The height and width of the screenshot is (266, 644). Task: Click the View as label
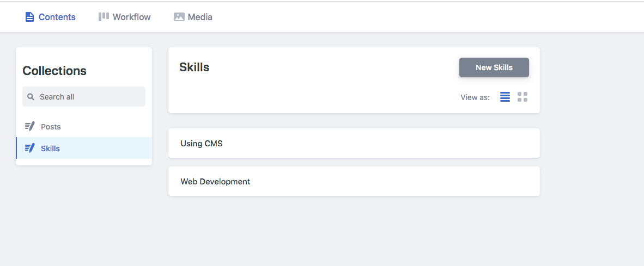coord(475,97)
